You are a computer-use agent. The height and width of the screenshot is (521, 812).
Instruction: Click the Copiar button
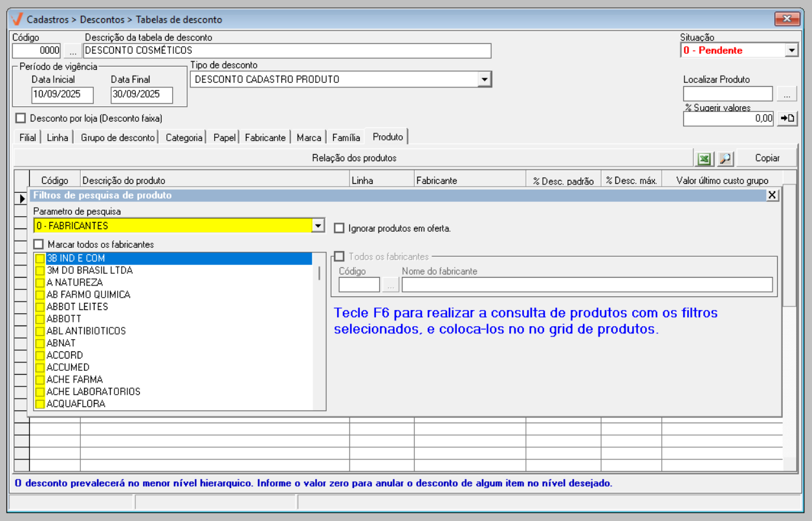(767, 158)
